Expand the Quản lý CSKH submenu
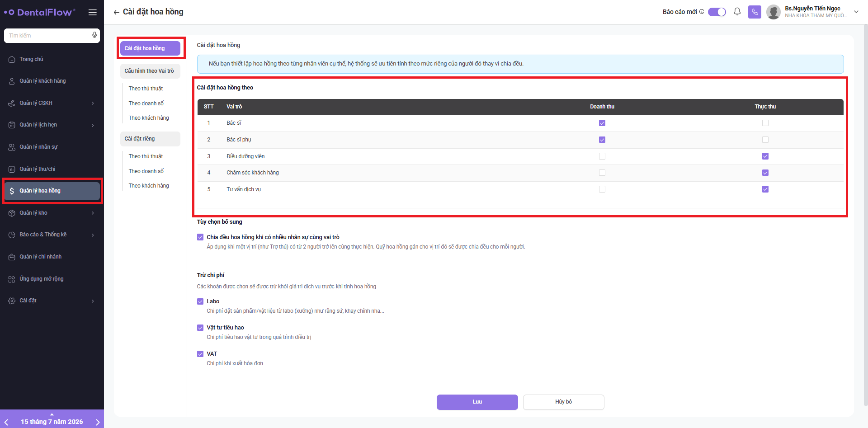 point(93,103)
